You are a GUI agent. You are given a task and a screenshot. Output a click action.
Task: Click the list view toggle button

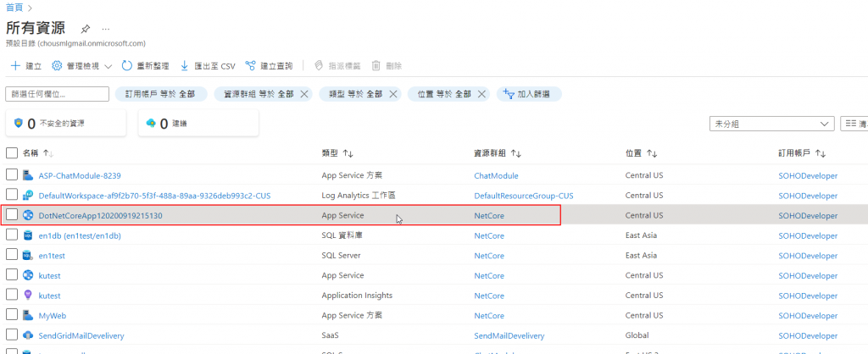(x=854, y=124)
